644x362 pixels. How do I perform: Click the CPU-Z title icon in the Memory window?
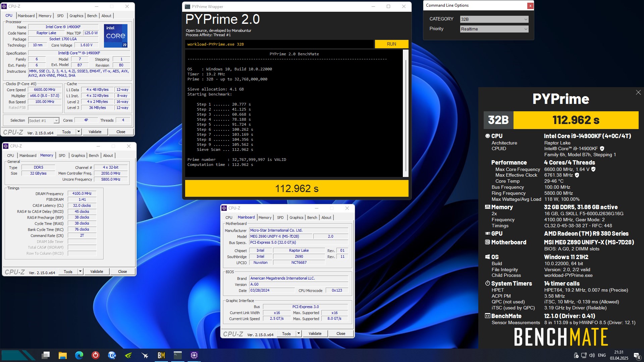coord(6,146)
